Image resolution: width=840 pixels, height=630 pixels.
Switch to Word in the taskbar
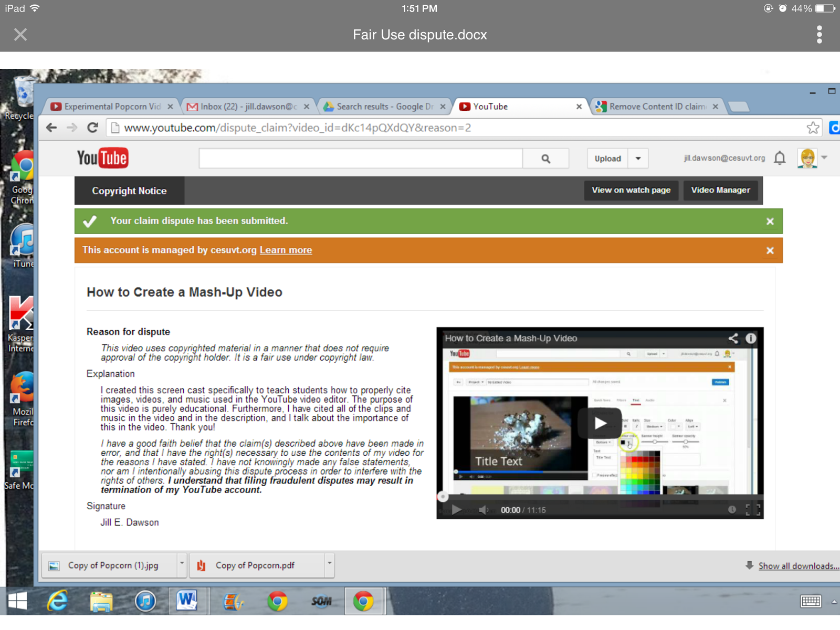pyautogui.click(x=187, y=601)
